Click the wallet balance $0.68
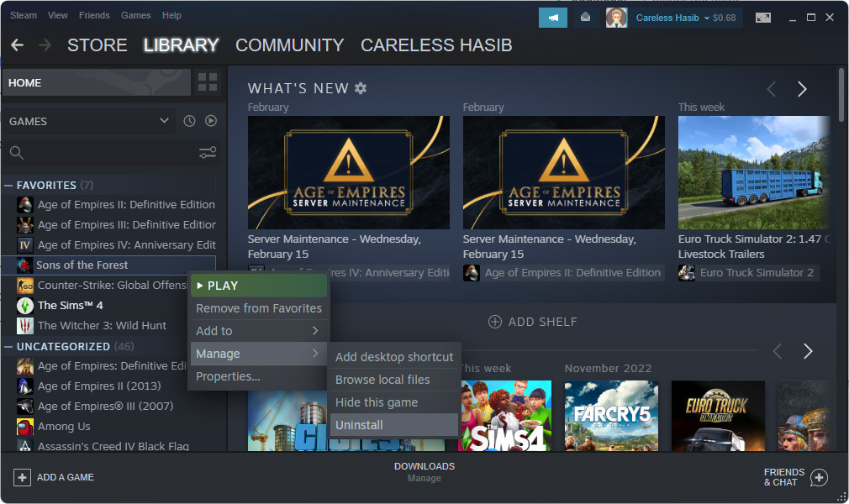 pyautogui.click(x=724, y=18)
